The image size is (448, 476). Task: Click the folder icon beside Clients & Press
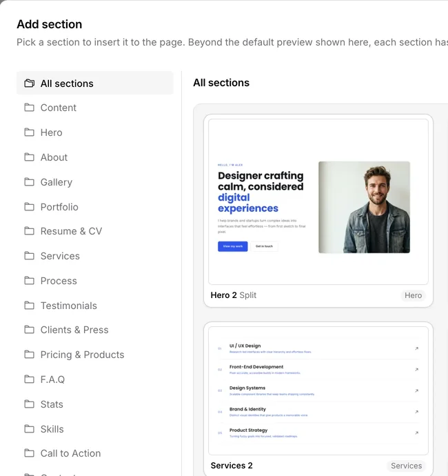(30, 330)
